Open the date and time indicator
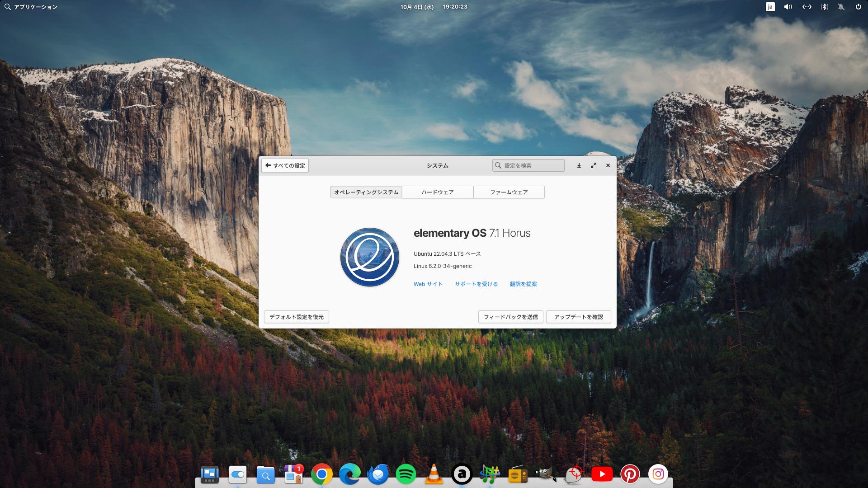Image resolution: width=868 pixels, height=488 pixels. pyautogui.click(x=434, y=7)
